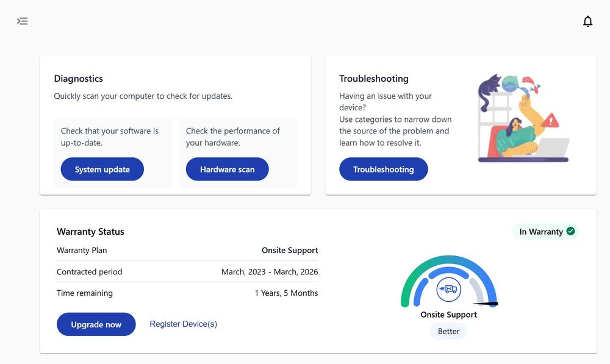Start the System update

coord(102,170)
